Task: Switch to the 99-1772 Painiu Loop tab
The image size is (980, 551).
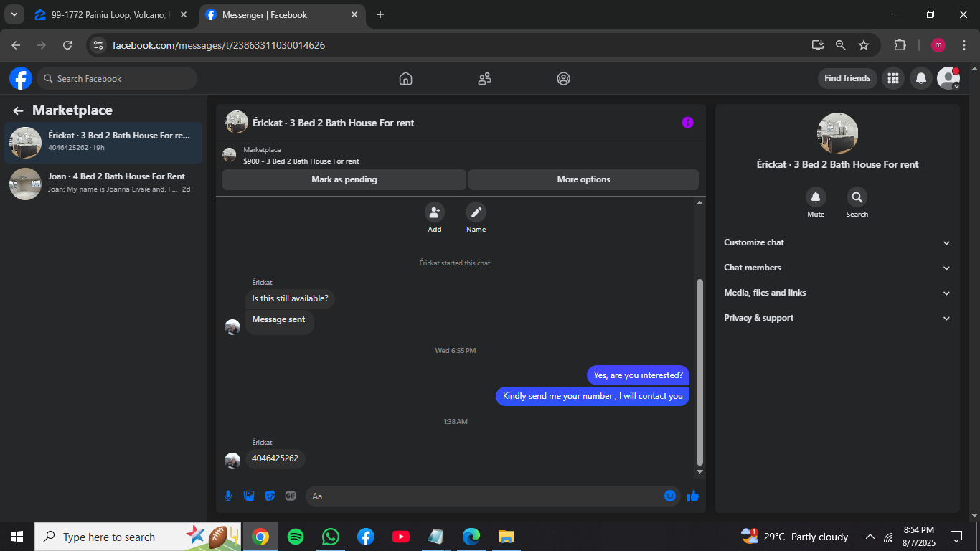Action: 111,14
